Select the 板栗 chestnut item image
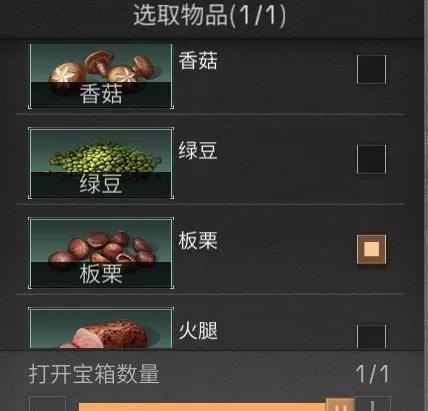 [x=101, y=253]
